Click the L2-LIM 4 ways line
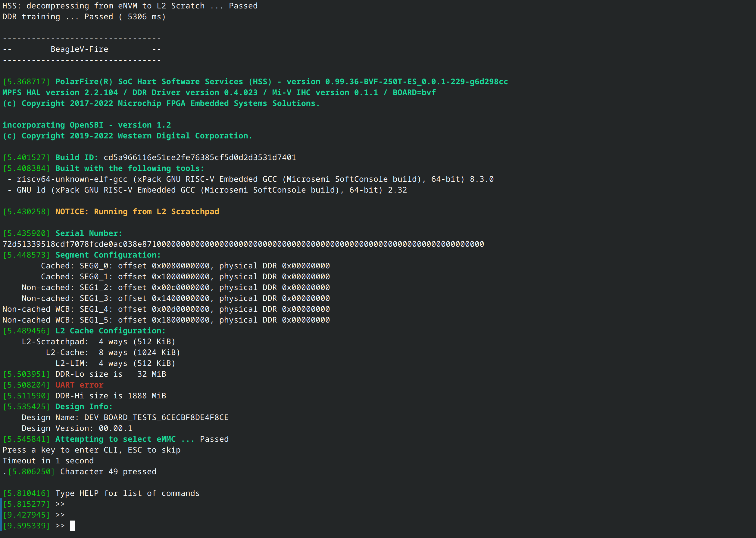The image size is (756, 538). 115,363
